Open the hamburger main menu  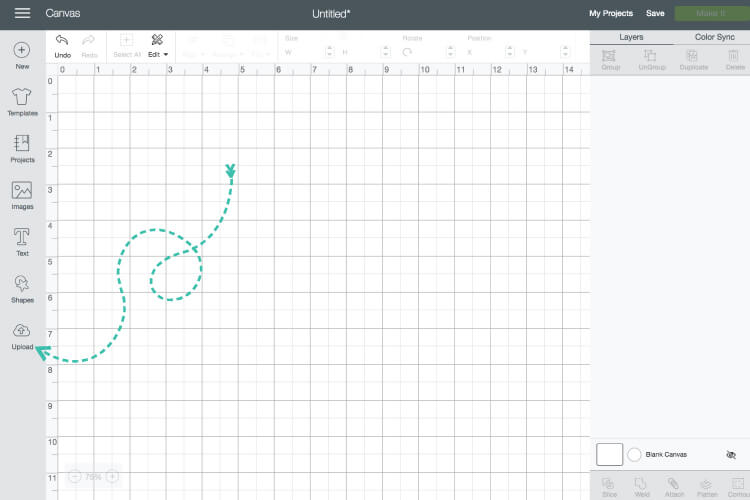click(x=22, y=13)
